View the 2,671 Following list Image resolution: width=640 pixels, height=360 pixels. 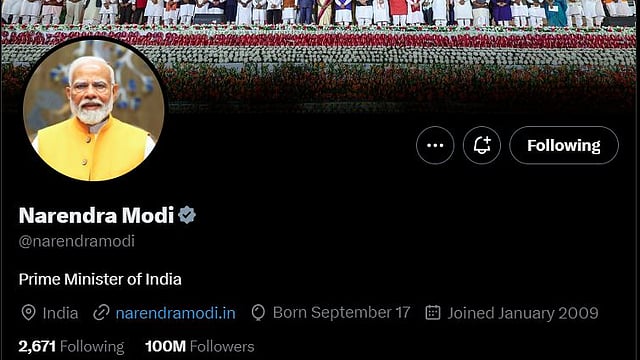(x=71, y=347)
